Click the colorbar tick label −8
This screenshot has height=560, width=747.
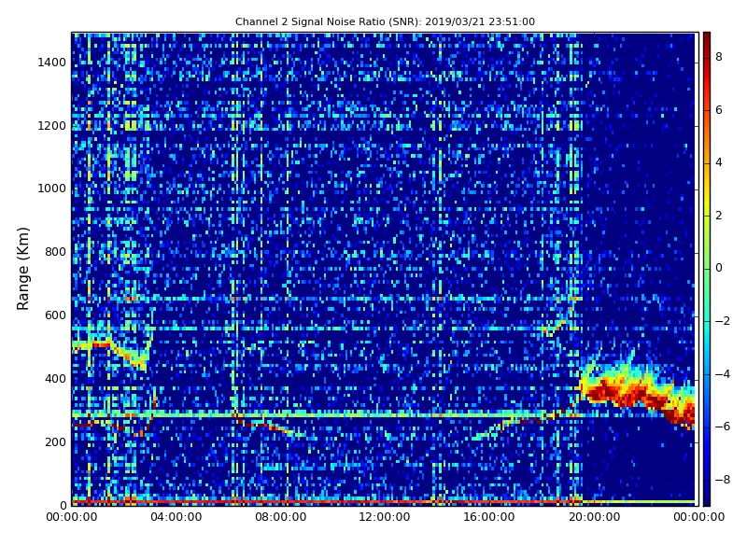(x=723, y=479)
